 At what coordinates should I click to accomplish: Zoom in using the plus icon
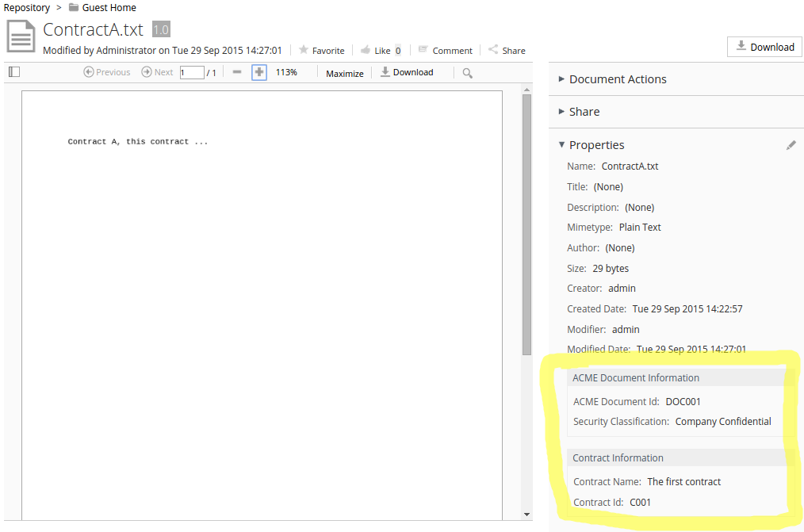tap(258, 71)
